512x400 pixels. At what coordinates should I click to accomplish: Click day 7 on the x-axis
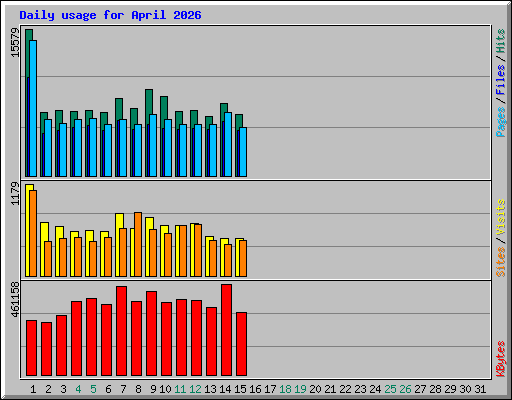123,389
